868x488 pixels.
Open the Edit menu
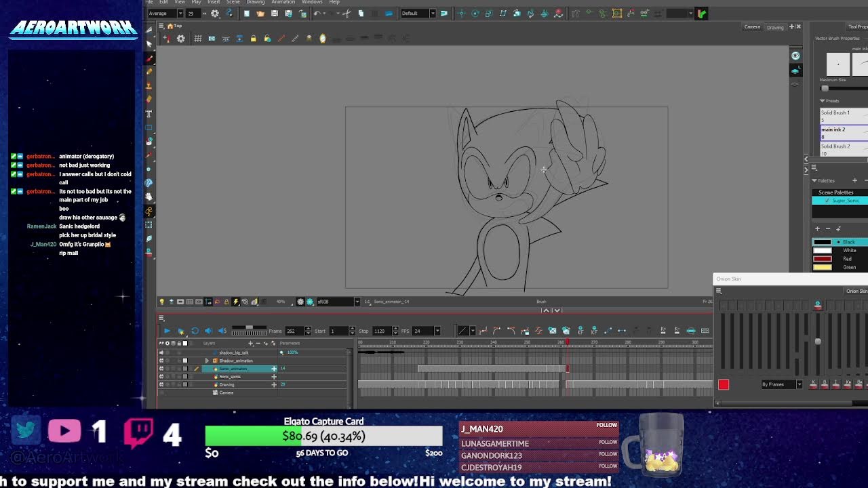tap(163, 2)
